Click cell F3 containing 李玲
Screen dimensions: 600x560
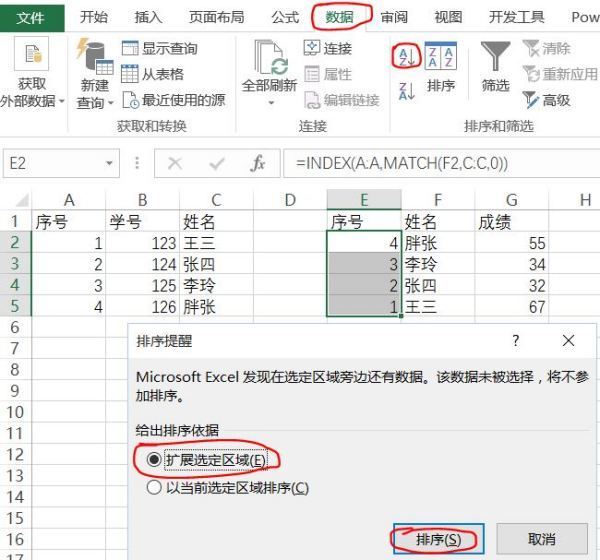438,264
